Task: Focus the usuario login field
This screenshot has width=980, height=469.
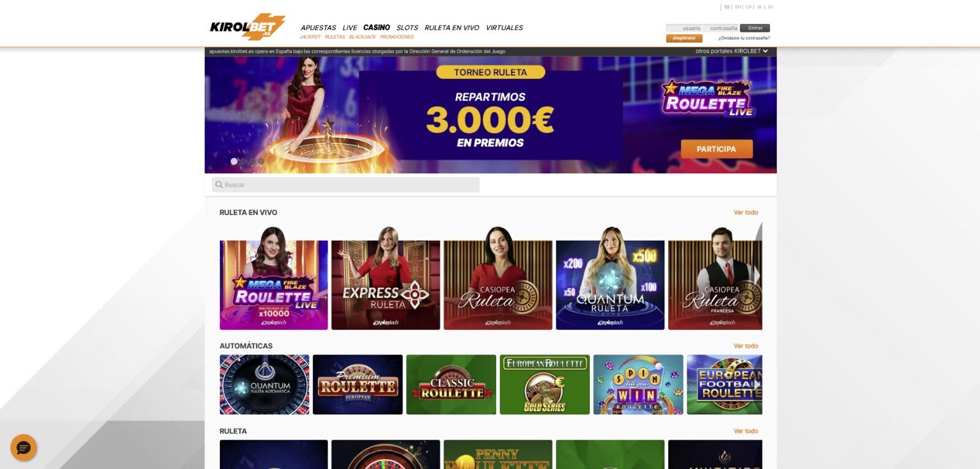Action: [684, 28]
